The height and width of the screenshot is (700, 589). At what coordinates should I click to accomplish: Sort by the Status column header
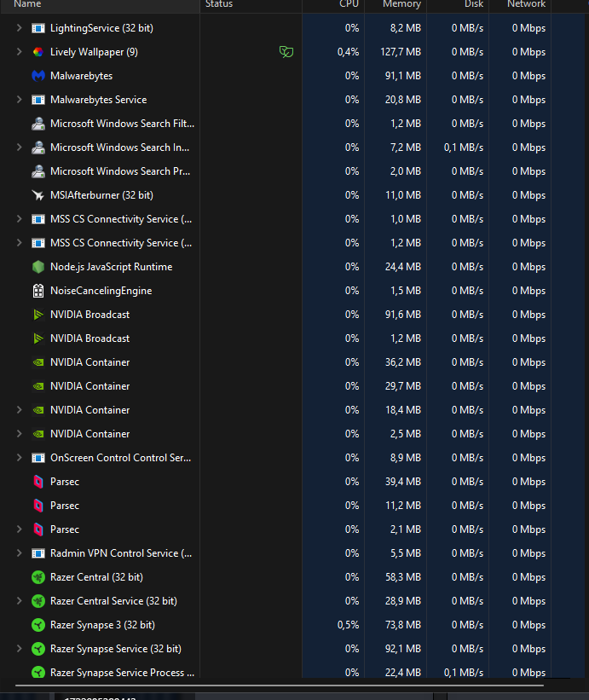pos(251,4)
